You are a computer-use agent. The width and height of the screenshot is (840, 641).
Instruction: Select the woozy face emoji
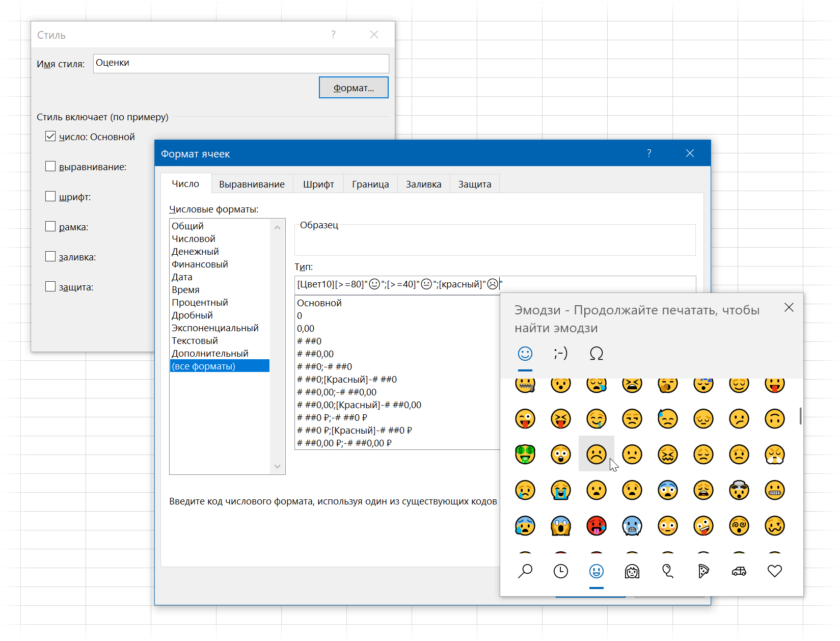pos(775,526)
